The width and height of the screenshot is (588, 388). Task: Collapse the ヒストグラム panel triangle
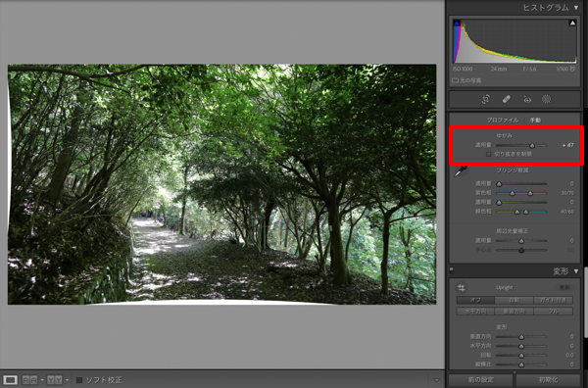pos(576,8)
